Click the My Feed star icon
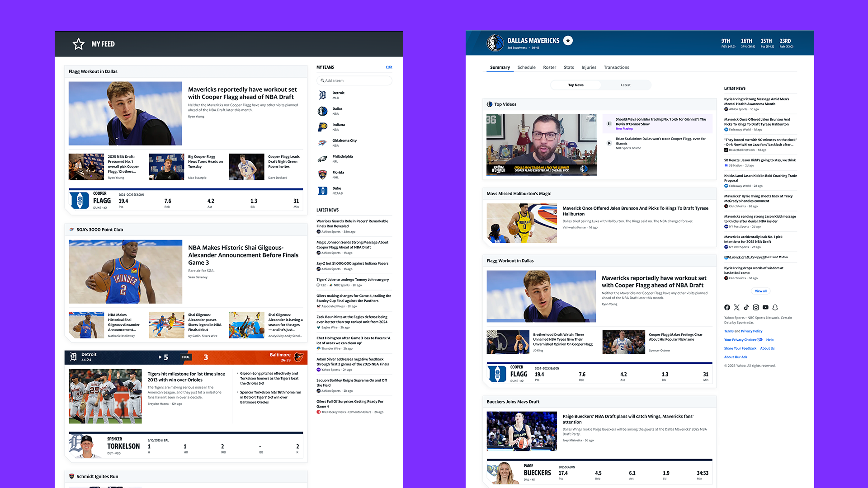The height and width of the screenshot is (488, 868). click(x=79, y=44)
